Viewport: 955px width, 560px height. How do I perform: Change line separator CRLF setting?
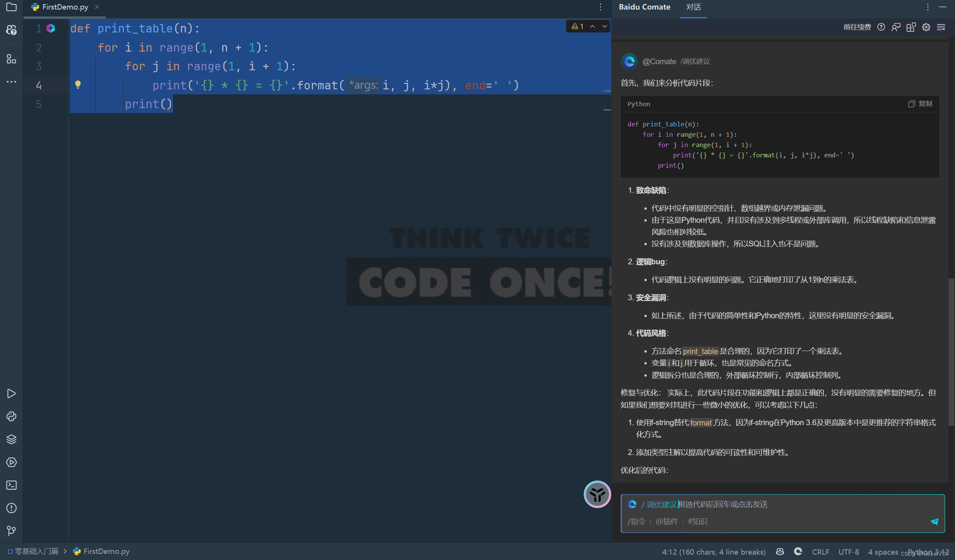[x=821, y=552]
